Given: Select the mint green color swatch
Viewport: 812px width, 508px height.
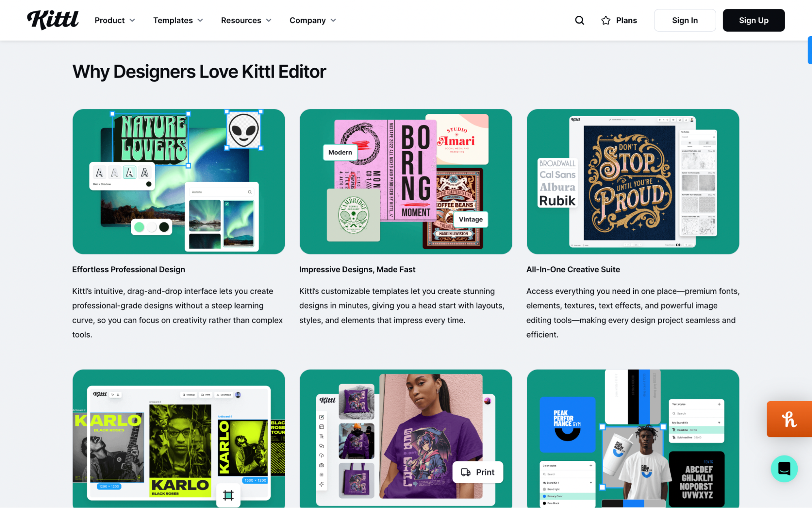Looking at the screenshot, I should click(139, 227).
